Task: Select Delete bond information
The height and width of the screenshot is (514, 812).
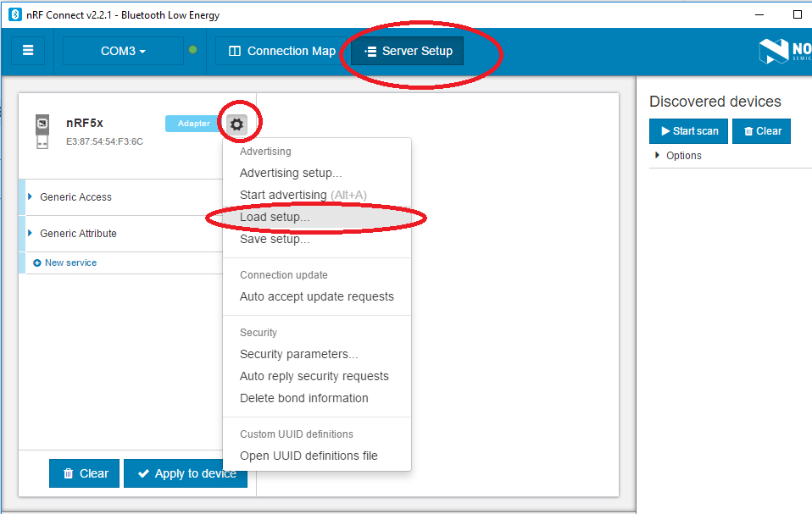Action: [317, 398]
